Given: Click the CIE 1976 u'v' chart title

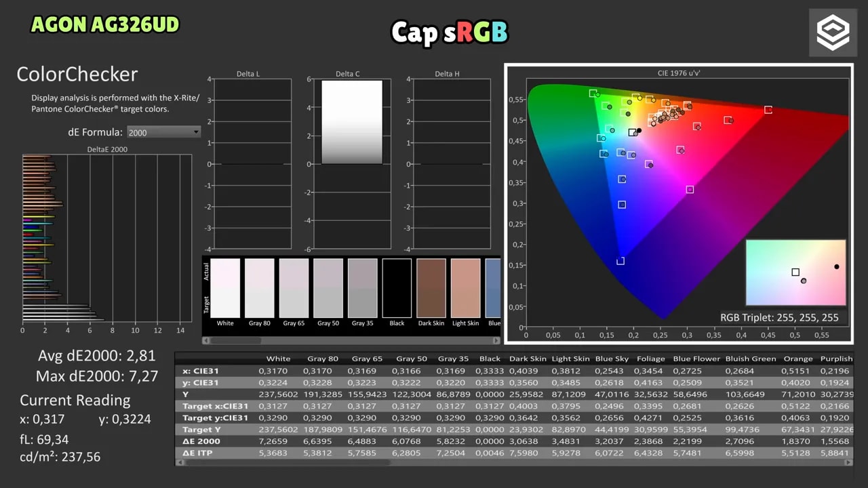Looking at the screenshot, I should coord(679,73).
